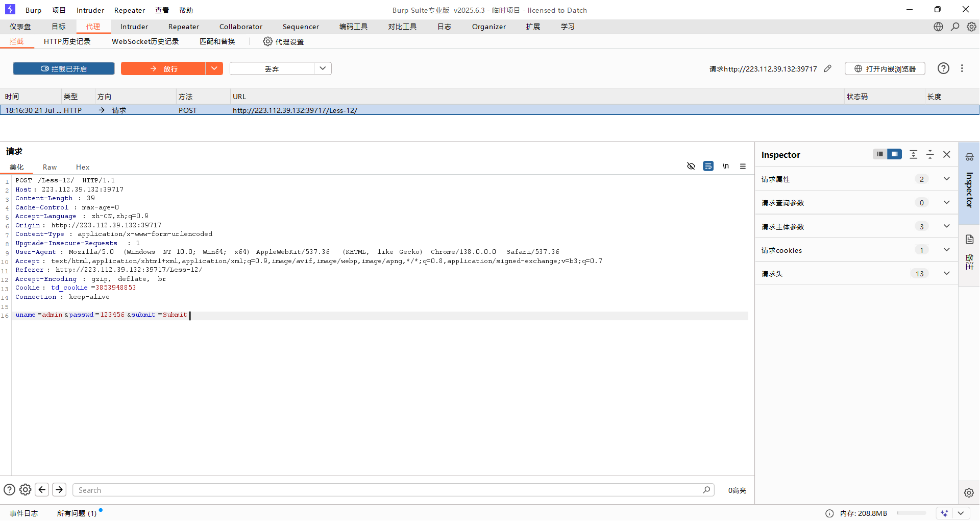Click the proxy settings gear icon
Screen dimensions: 980x521
(267, 41)
